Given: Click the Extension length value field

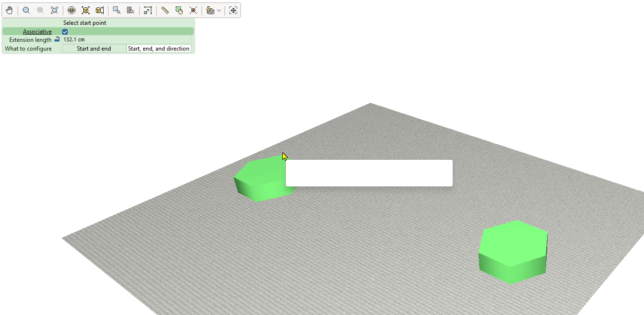Looking at the screenshot, I should [x=127, y=39].
